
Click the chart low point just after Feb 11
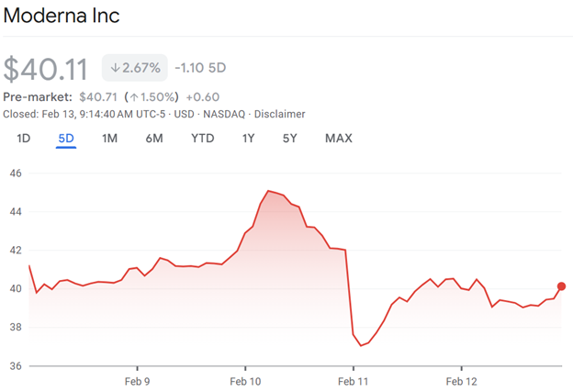click(361, 345)
